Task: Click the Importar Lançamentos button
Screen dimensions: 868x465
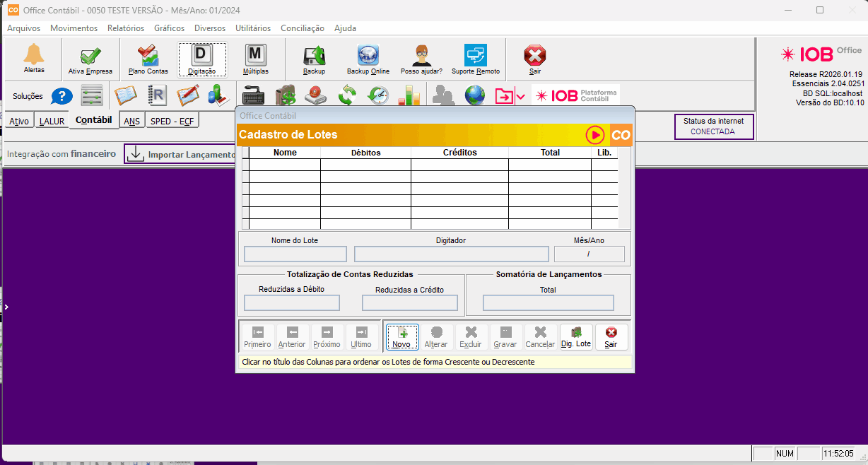Action: tap(181, 154)
